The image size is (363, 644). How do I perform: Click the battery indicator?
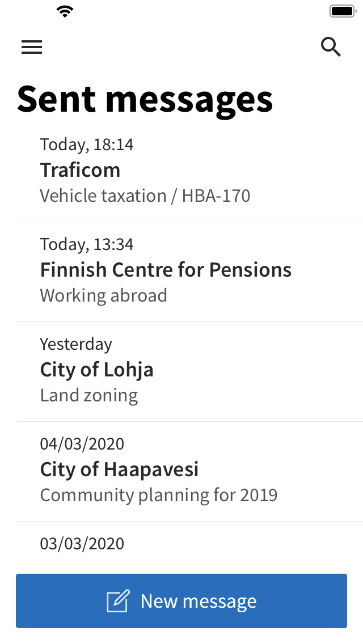pos(342,10)
